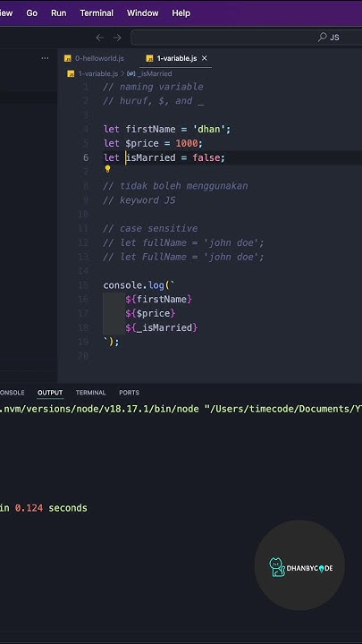Image resolution: width=362 pixels, height=644 pixels.
Task: Switch to 0-helloworld.js tab
Action: [x=95, y=58]
